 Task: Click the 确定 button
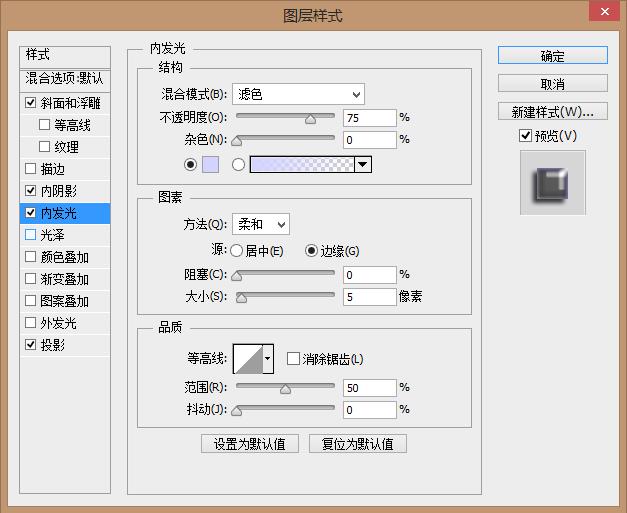coord(553,55)
